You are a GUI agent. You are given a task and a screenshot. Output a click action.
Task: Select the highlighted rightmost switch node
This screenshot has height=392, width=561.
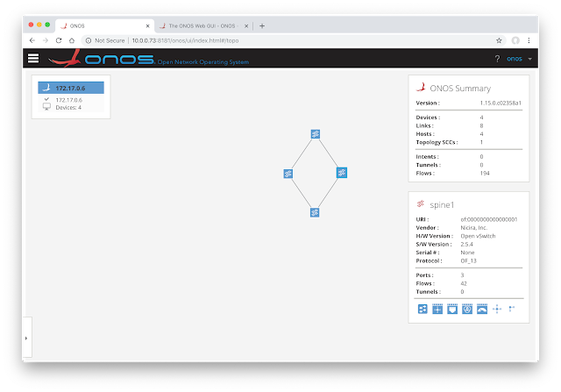[342, 173]
